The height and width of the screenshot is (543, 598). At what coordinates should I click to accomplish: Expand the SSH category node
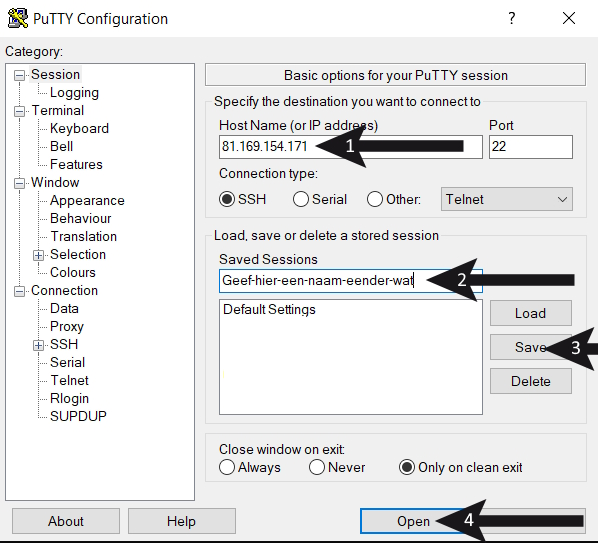click(38, 345)
